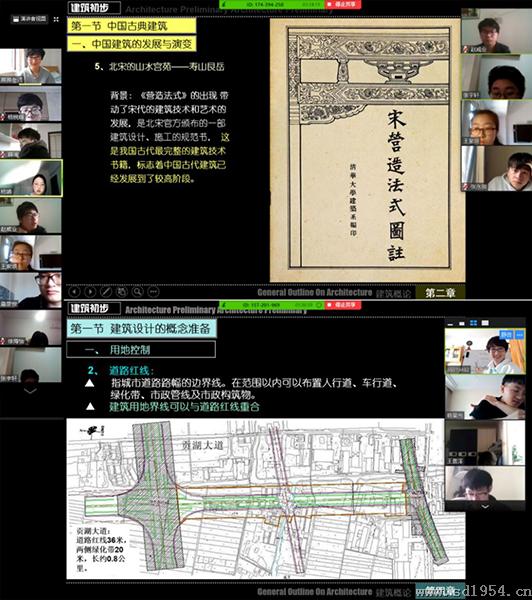Activate the magnifier zoom slideshow control

[x=137, y=292]
